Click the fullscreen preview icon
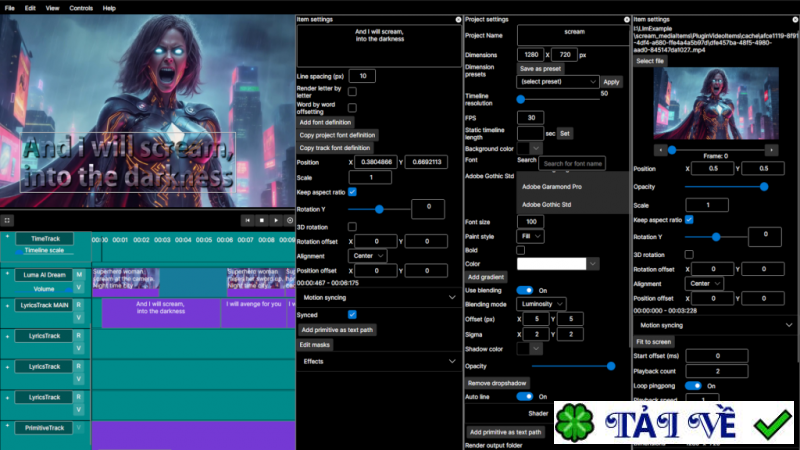 [7, 220]
